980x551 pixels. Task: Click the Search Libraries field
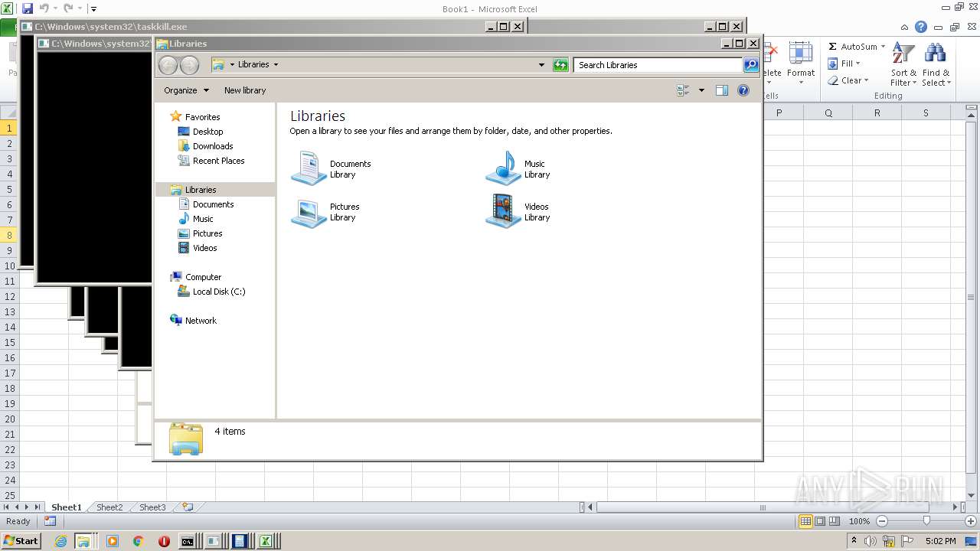(658, 65)
